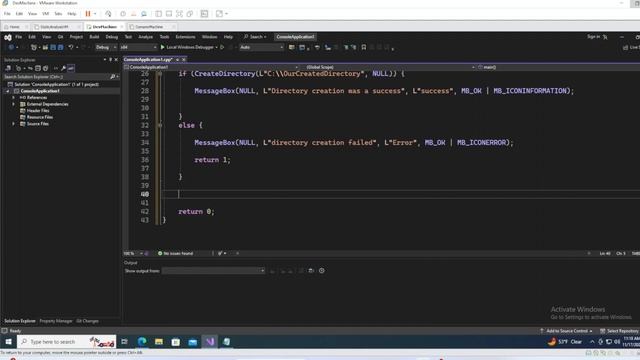Click the Output window clock icon

click(322, 271)
